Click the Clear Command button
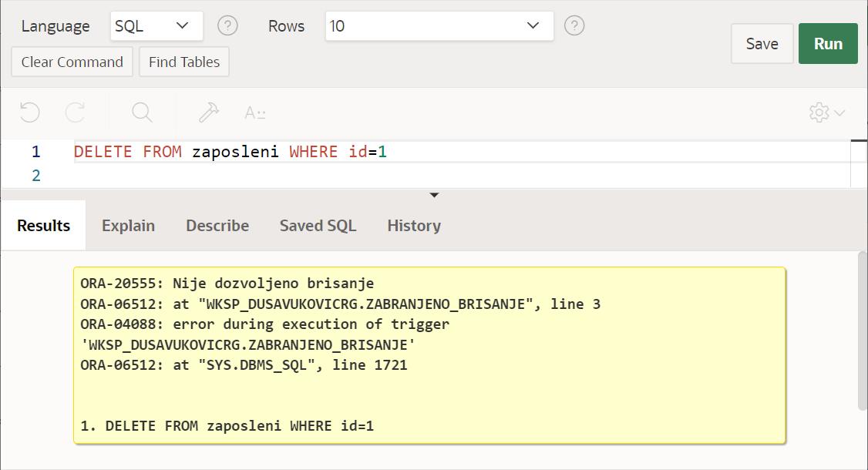868x470 pixels. [x=72, y=62]
